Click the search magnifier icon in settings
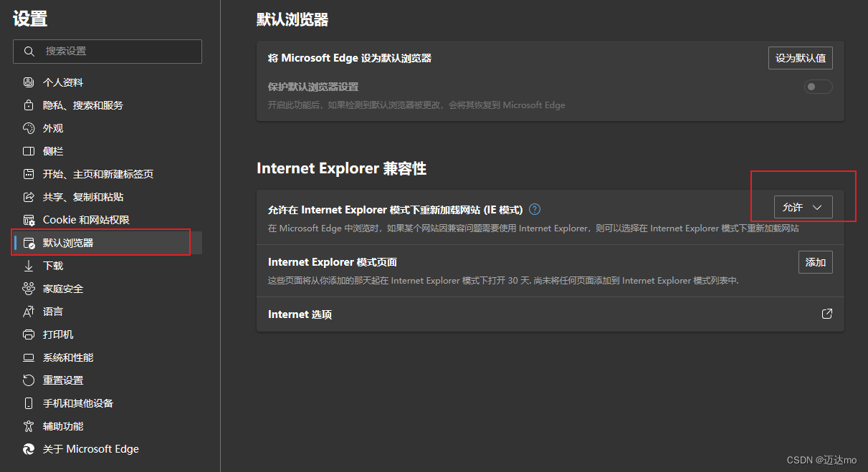The image size is (868, 472). coord(29,52)
